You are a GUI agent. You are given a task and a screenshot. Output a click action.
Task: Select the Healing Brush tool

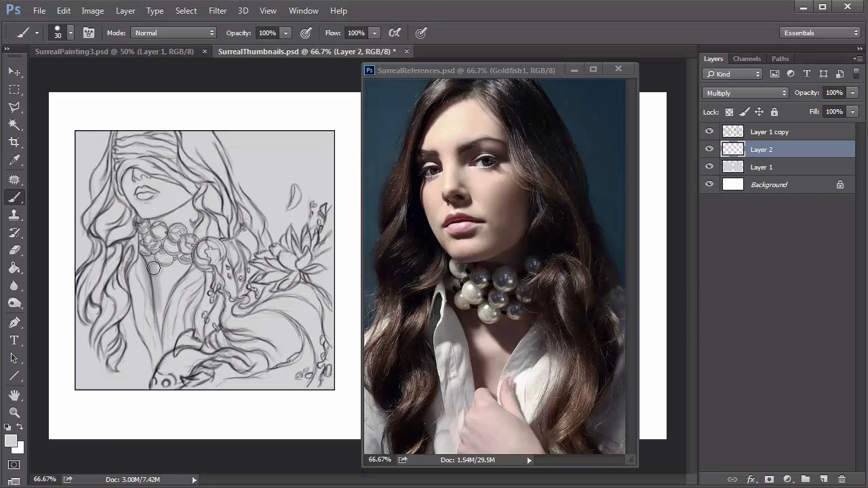14,180
